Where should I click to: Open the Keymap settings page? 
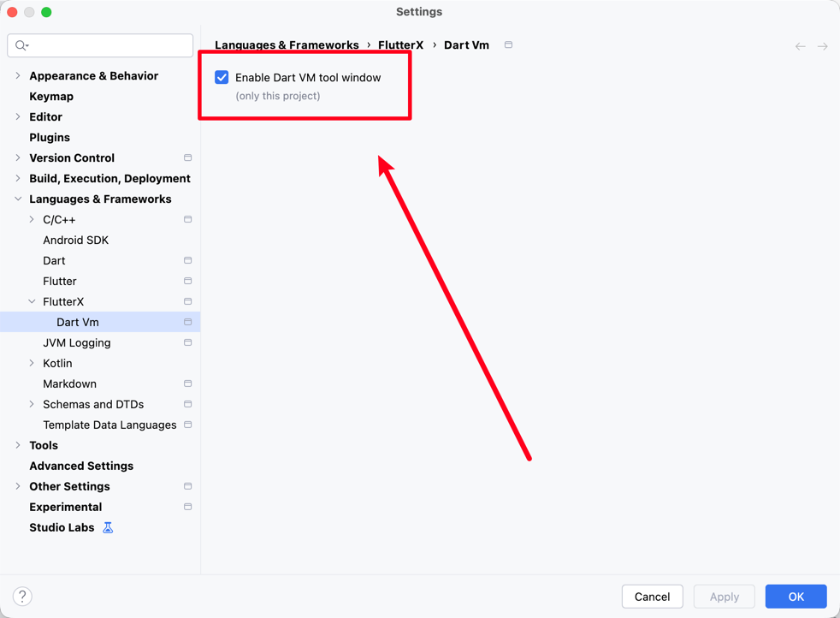pyautogui.click(x=51, y=97)
